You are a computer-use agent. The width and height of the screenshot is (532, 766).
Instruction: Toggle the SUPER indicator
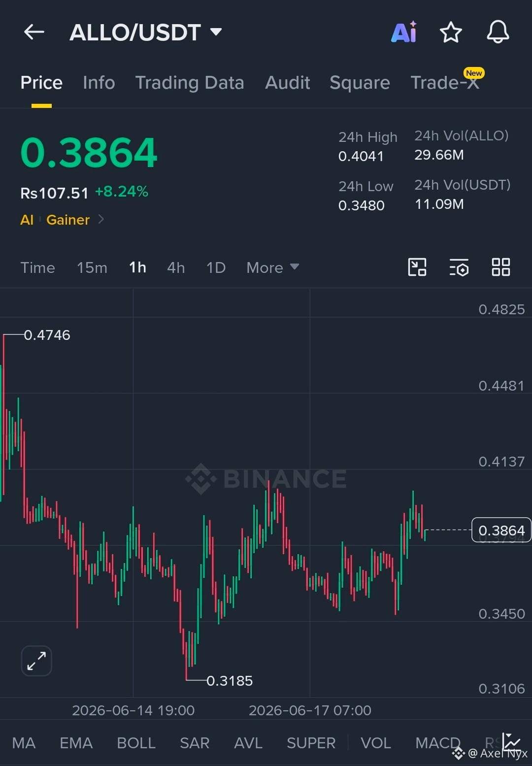311,743
